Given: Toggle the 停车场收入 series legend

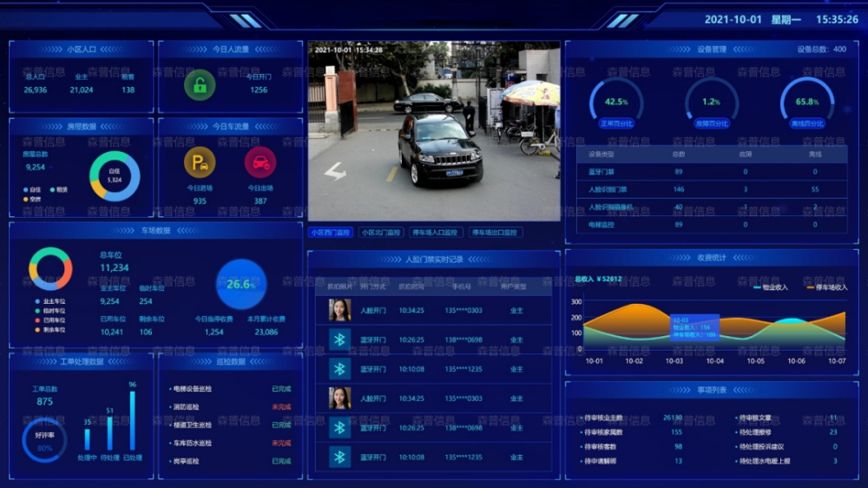Looking at the screenshot, I should pos(827,287).
